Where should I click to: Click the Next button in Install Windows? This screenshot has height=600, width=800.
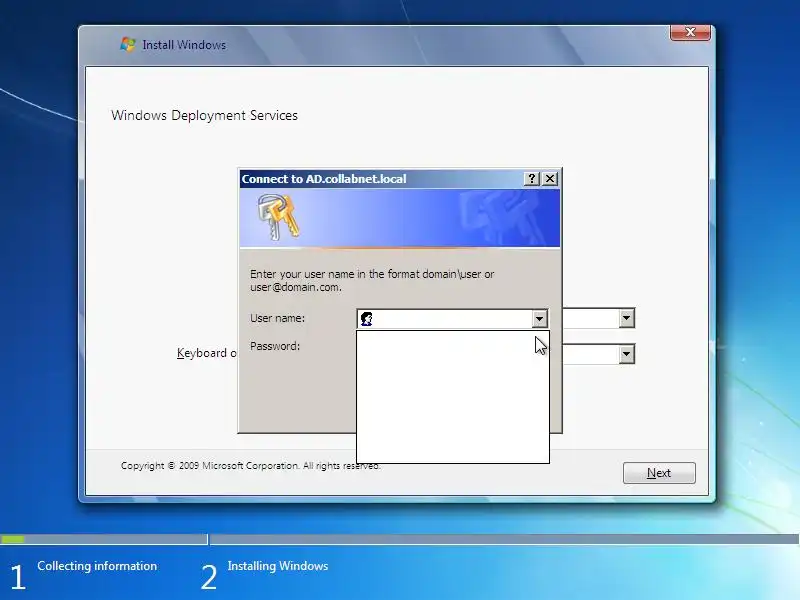659,473
